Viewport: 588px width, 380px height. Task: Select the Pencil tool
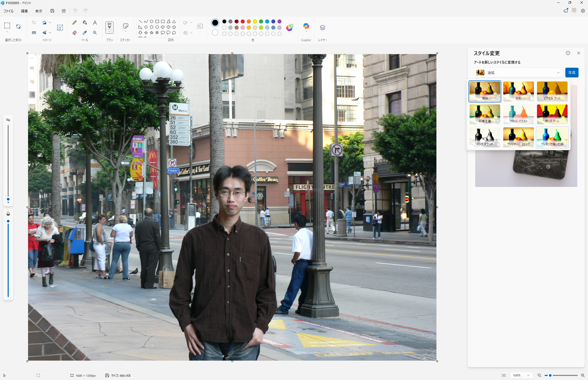tap(75, 22)
